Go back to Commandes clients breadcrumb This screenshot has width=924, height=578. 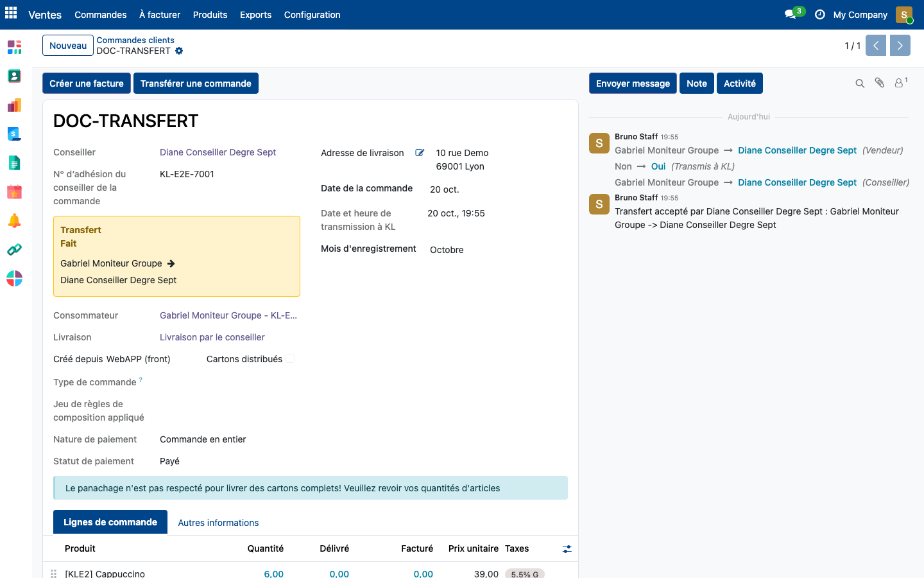click(x=135, y=40)
